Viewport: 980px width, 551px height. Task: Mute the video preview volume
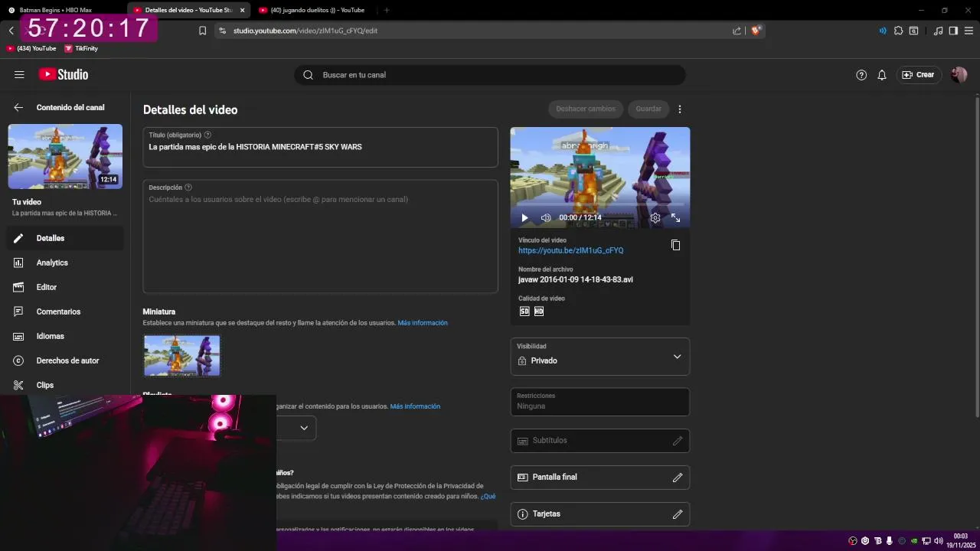[546, 218]
